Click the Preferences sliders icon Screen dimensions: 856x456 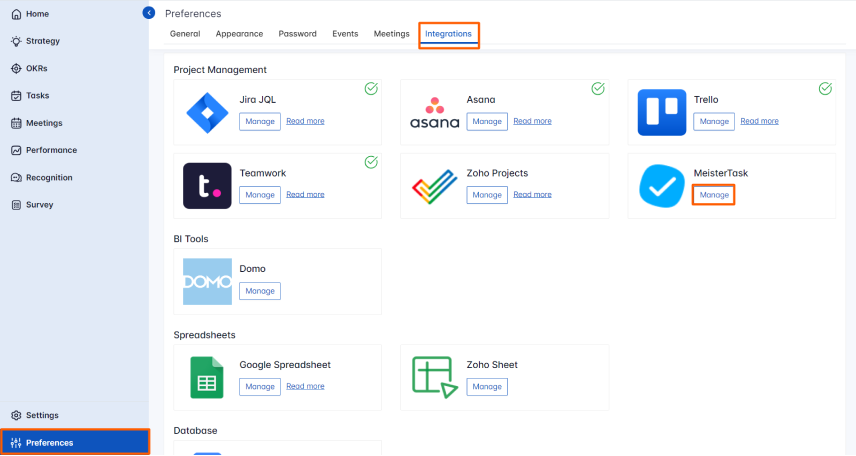16,443
